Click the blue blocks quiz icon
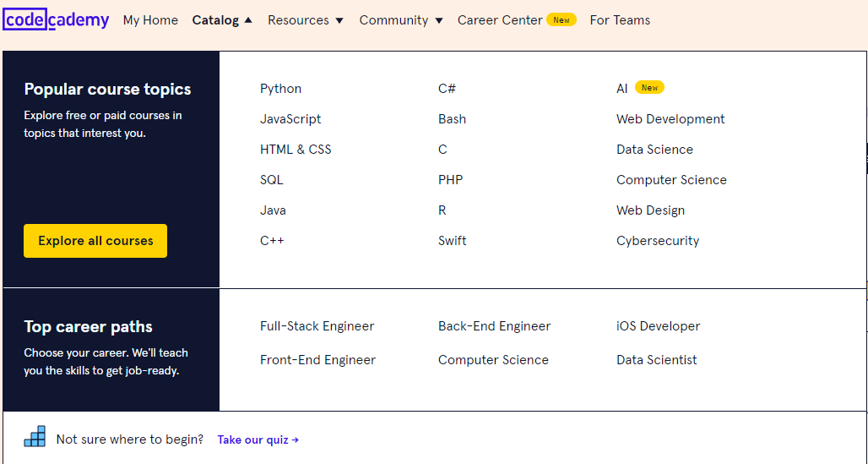The width and height of the screenshot is (868, 464). point(35,436)
